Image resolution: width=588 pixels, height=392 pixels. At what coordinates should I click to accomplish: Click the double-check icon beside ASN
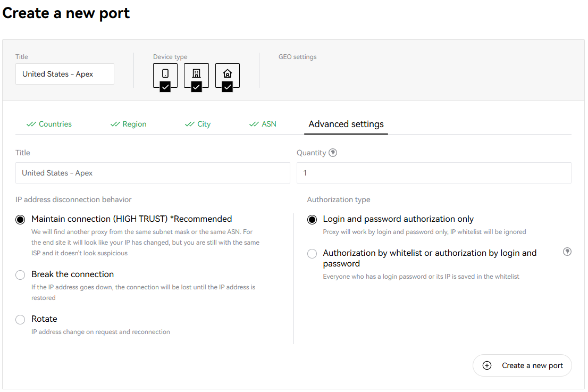point(254,124)
